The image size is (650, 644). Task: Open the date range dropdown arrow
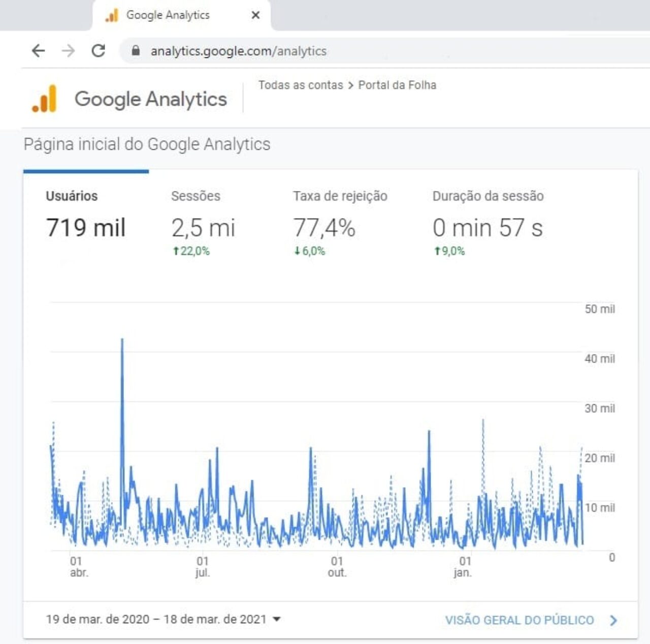277,619
